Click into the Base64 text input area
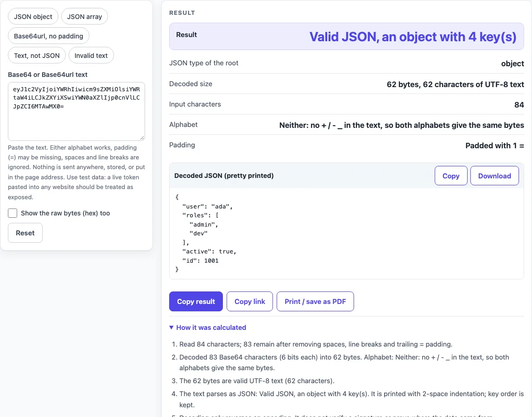 (76, 111)
